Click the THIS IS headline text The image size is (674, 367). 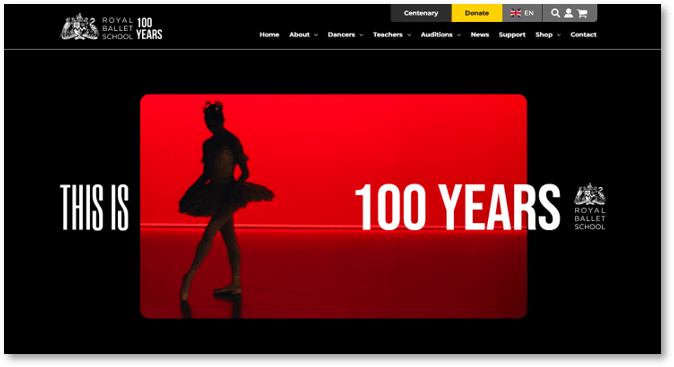click(94, 208)
